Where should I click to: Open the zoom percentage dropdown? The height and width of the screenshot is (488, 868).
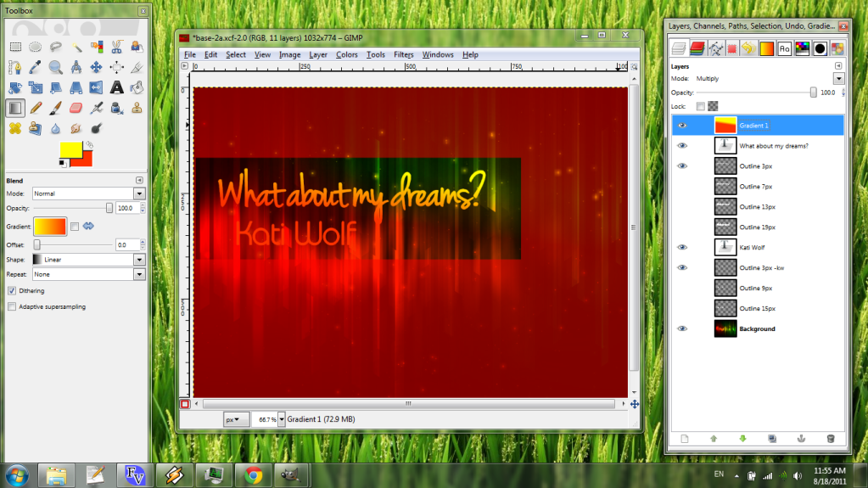coord(281,419)
